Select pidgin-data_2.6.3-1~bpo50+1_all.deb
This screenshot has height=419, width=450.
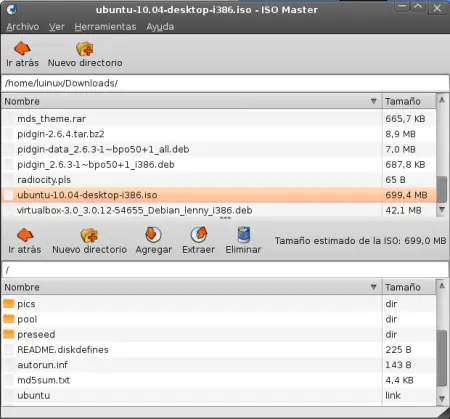tap(103, 149)
